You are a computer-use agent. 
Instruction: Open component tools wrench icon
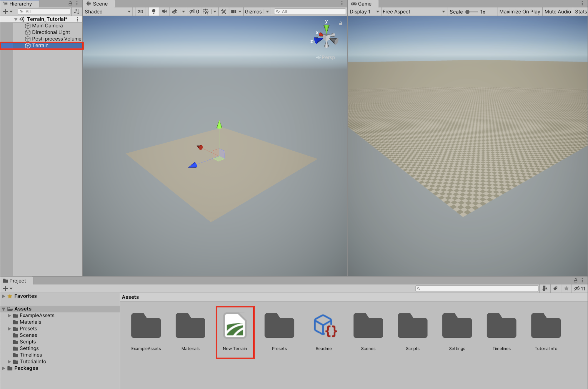point(224,11)
